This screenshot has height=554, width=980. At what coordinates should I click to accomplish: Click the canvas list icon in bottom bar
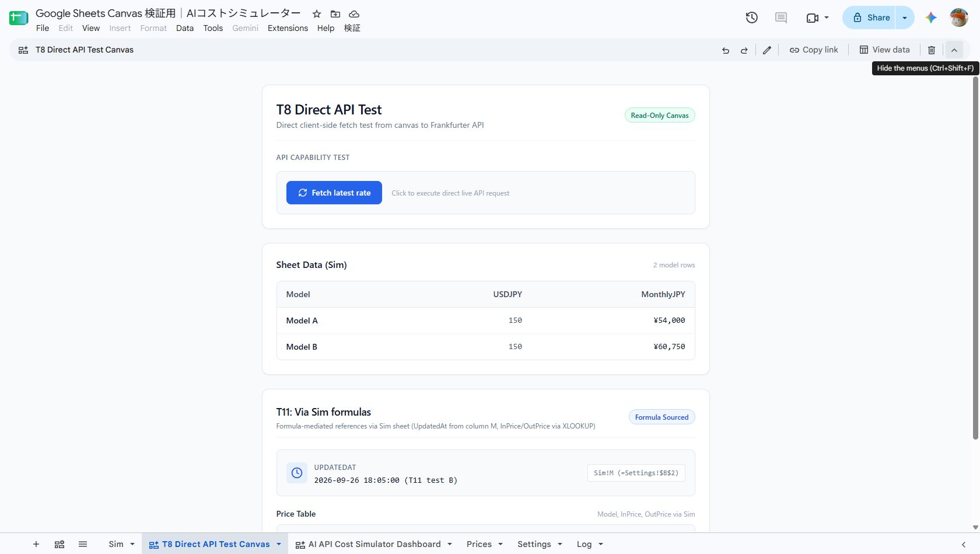pyautogui.click(x=60, y=544)
